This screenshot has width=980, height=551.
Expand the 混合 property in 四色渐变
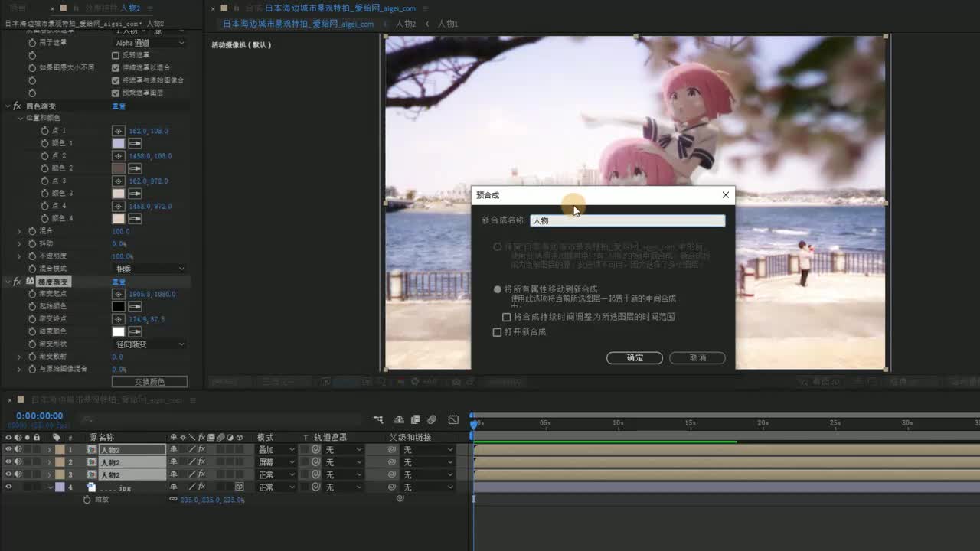tap(20, 231)
